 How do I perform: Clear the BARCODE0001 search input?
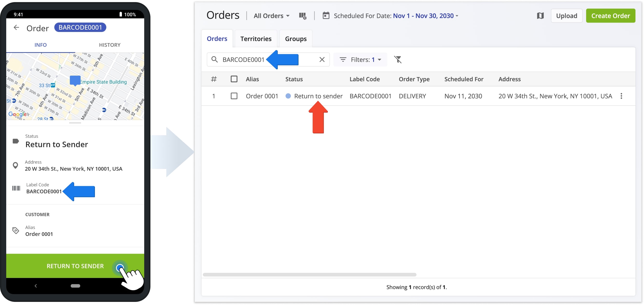[x=322, y=60]
